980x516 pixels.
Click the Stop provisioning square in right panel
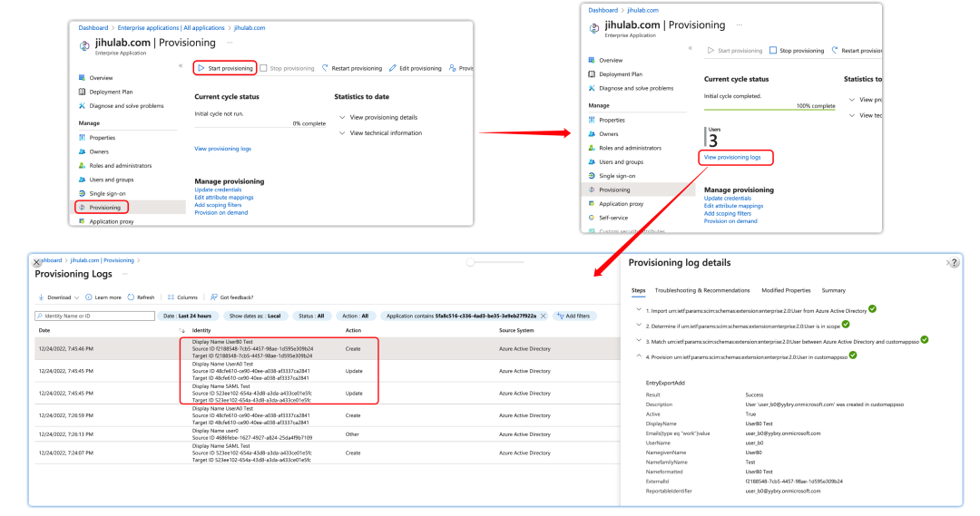(x=773, y=50)
